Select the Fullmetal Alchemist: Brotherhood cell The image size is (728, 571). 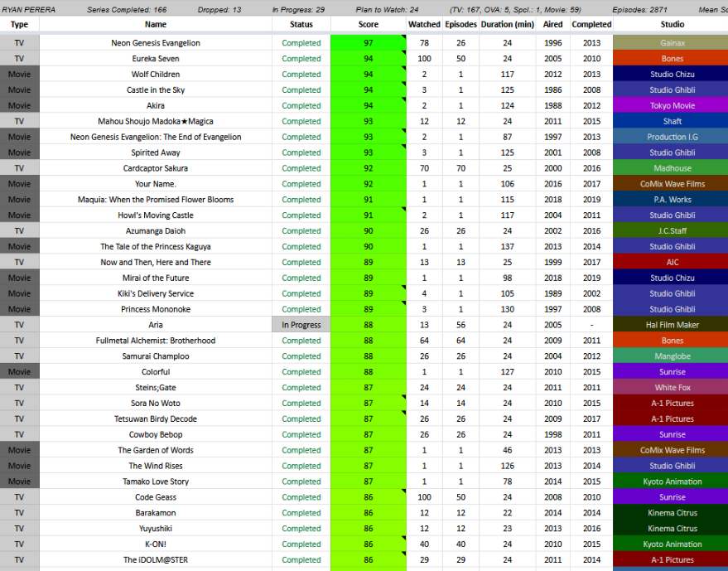pyautogui.click(x=156, y=341)
